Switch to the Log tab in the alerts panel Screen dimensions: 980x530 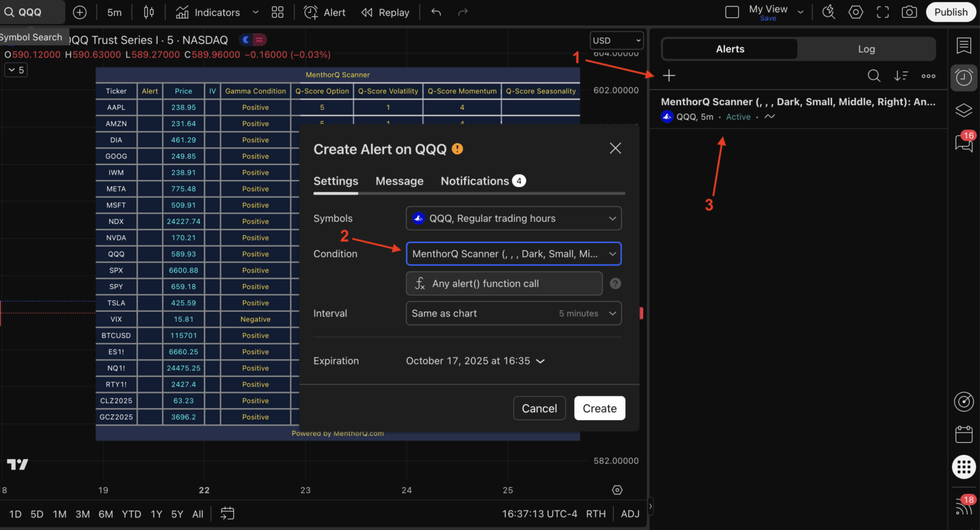pyautogui.click(x=866, y=48)
